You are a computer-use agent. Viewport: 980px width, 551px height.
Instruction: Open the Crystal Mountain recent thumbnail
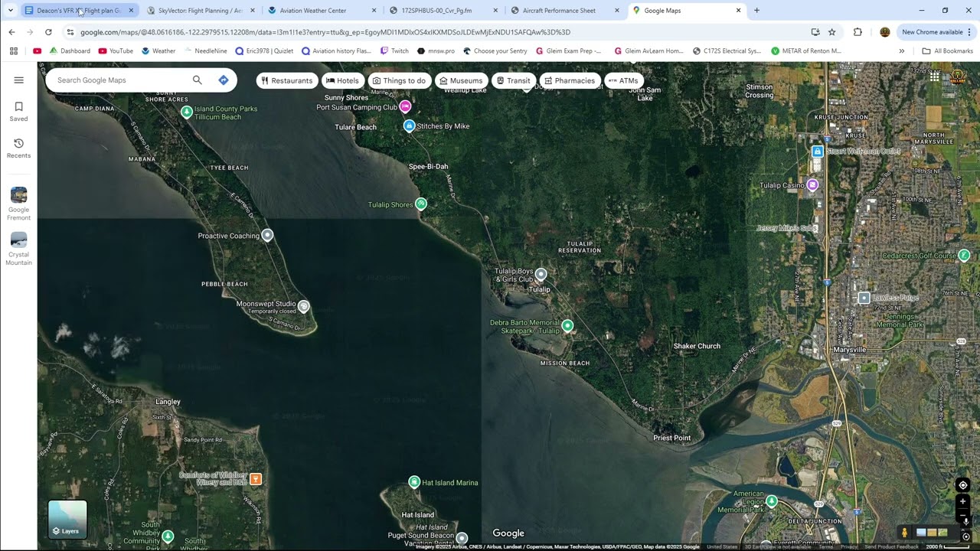pyautogui.click(x=18, y=249)
